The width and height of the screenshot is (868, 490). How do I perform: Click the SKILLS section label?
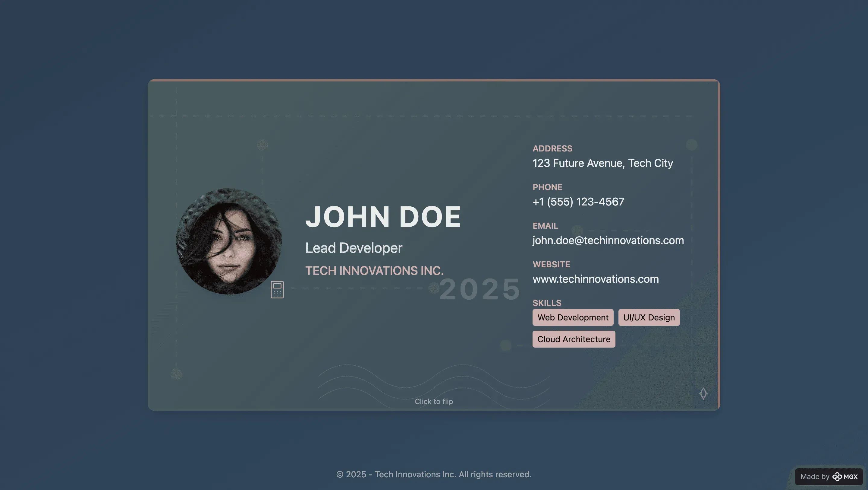tap(546, 303)
